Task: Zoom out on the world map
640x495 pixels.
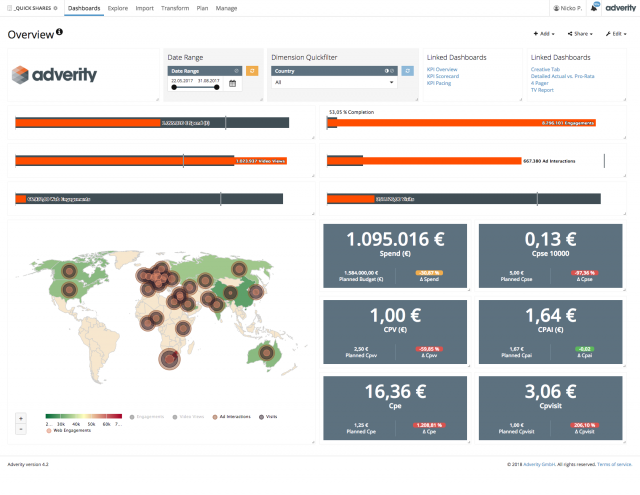Action: point(21,429)
